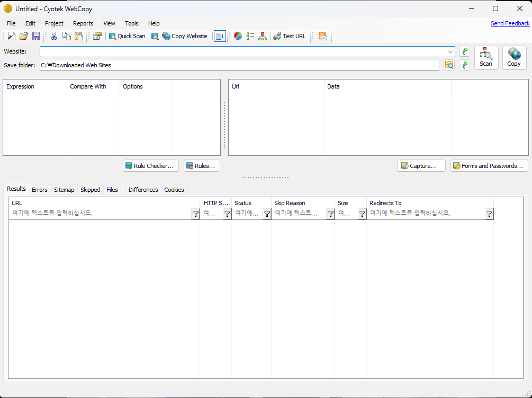
Task: Sort by the Size column header
Action: [351, 203]
